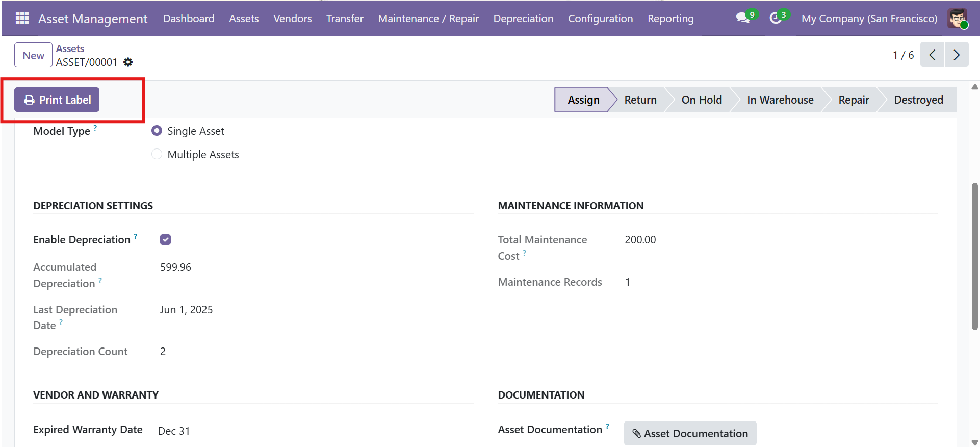
Task: Open the Transfer menu
Action: (x=345, y=18)
